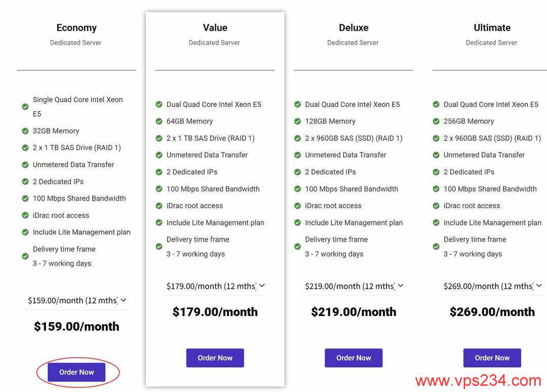This screenshot has height=392, width=547.
Task: Click the www.vps234.com watermark link
Action: [x=478, y=380]
